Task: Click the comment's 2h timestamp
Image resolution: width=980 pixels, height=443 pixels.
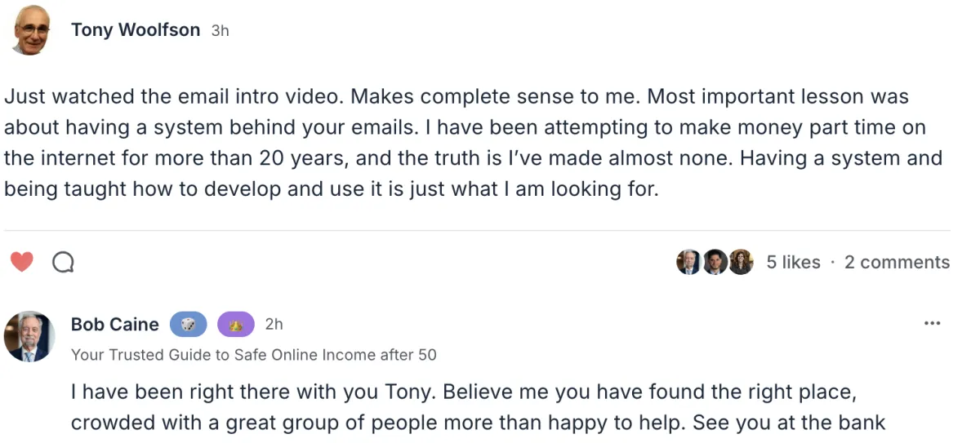Action: [274, 325]
